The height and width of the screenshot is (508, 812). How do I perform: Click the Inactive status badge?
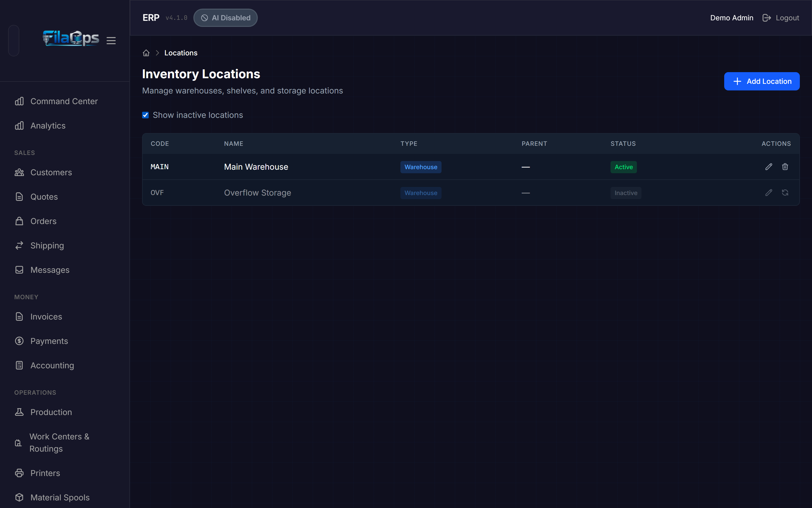(626, 193)
